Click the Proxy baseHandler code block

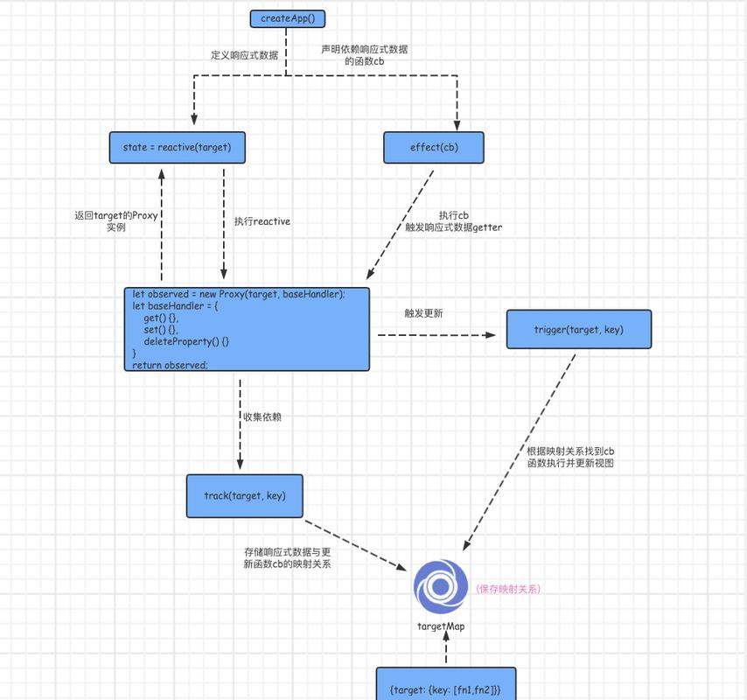coord(246,329)
